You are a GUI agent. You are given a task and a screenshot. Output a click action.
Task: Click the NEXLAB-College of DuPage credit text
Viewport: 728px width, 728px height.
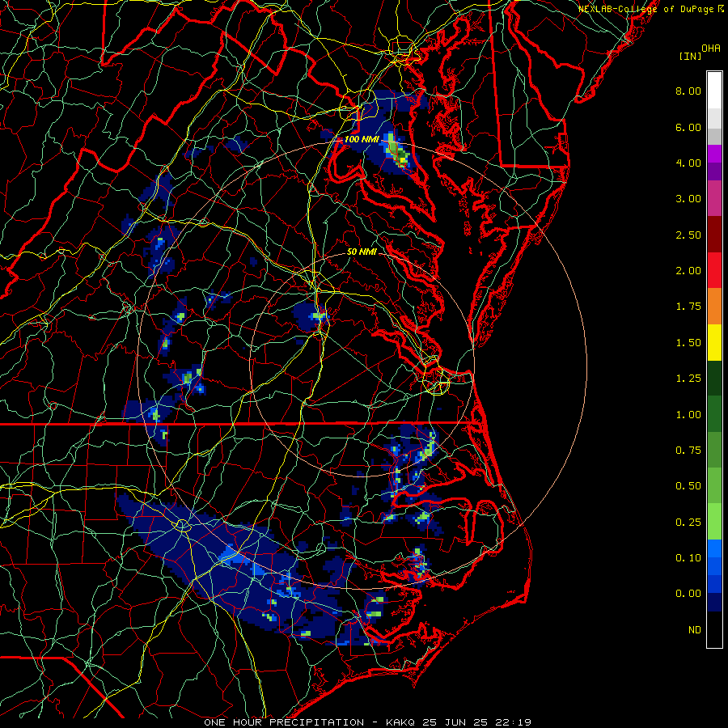pos(647,9)
